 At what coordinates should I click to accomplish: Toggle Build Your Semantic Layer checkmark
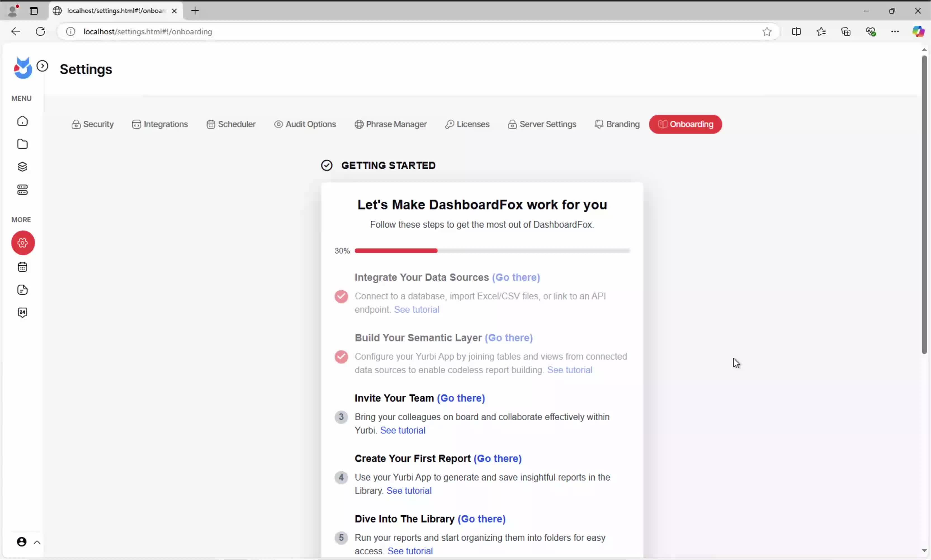pyautogui.click(x=341, y=357)
